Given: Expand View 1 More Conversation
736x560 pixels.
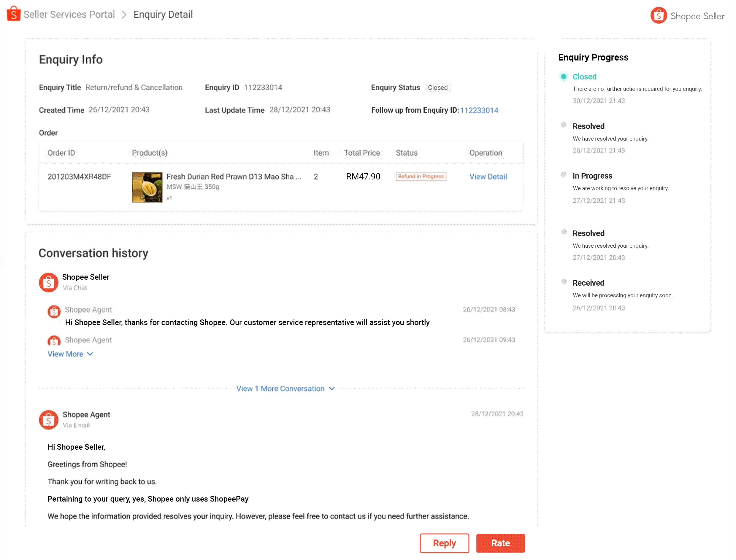Looking at the screenshot, I should tap(281, 388).
